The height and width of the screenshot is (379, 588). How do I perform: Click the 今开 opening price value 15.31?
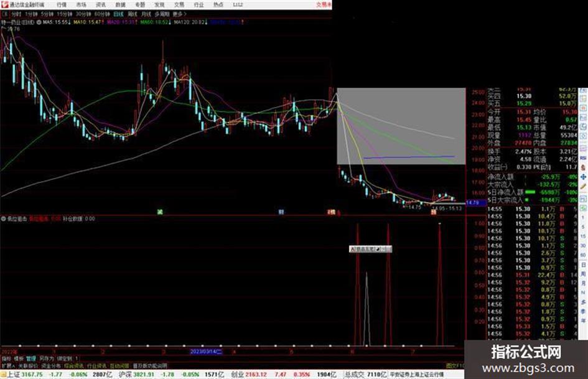[x=524, y=112]
